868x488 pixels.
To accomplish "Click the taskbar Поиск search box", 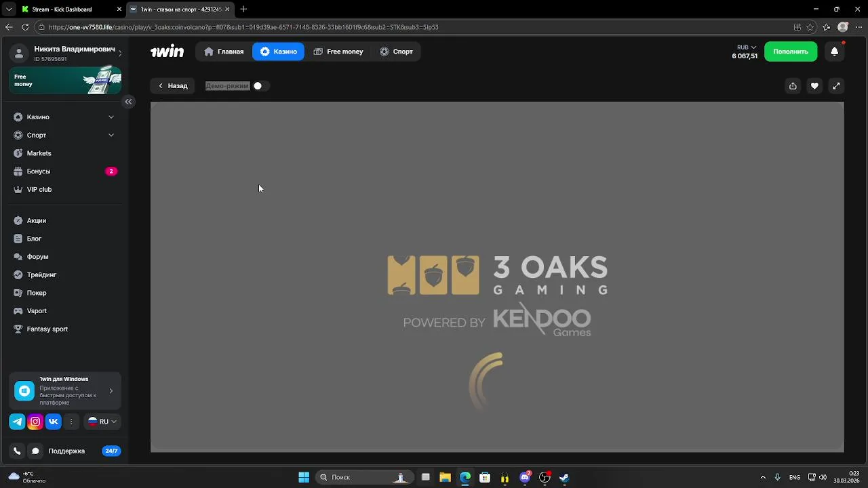I will point(364,477).
